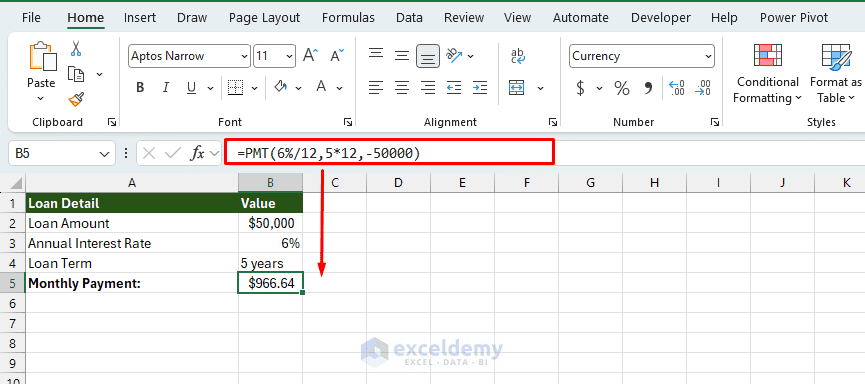Open the Currency number format dropdown
Viewport: 865px width, 384px height.
click(x=708, y=56)
